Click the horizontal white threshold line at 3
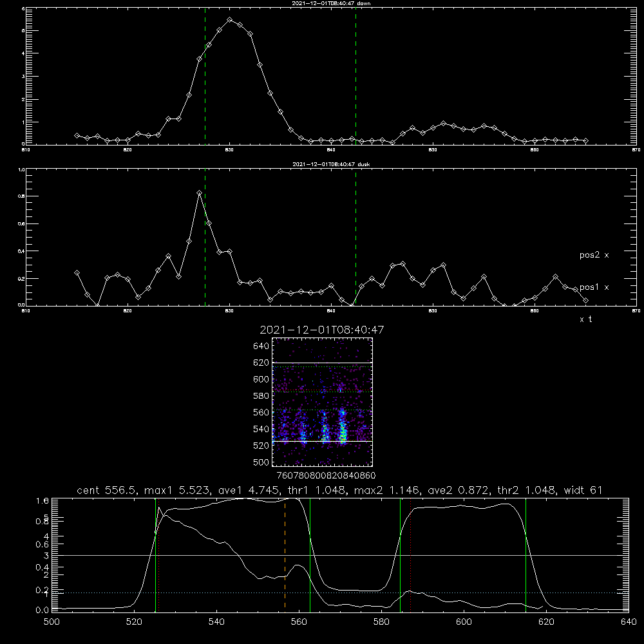This screenshot has height=644, width=644. 340,555
